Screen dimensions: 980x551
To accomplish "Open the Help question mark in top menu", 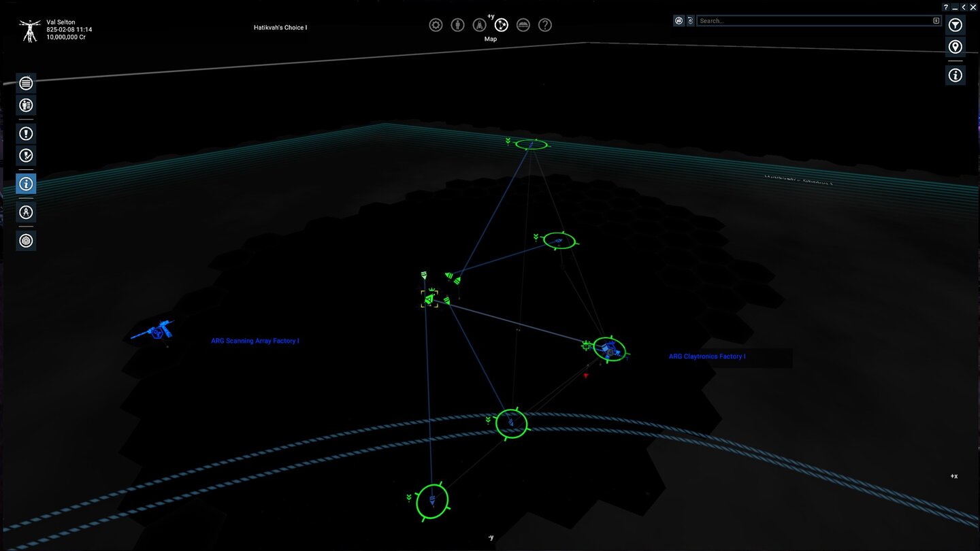I will click(545, 25).
